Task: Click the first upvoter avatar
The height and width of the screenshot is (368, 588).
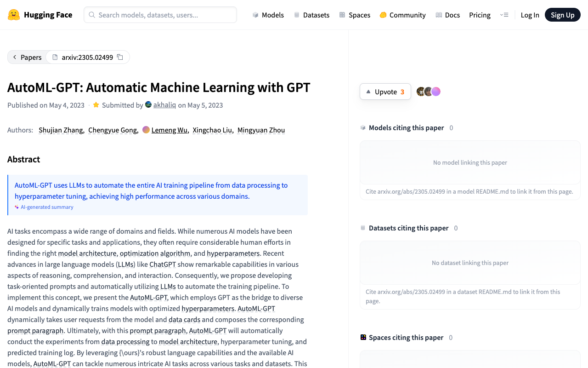Action: tap(420, 92)
